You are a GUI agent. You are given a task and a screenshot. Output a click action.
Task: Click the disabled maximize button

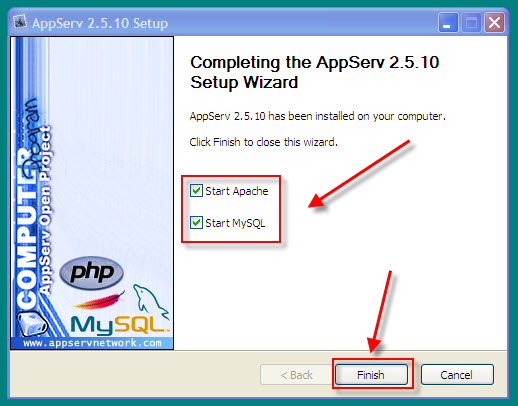tap(471, 23)
